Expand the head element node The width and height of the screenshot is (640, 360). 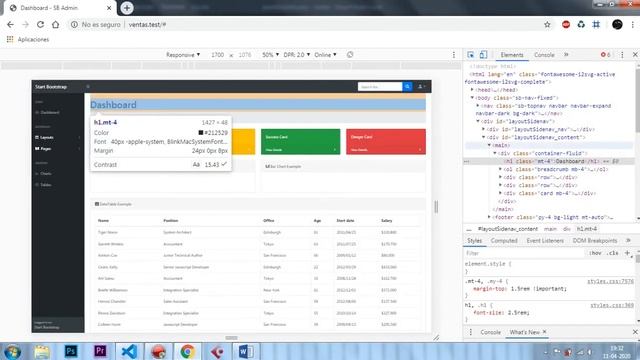point(472,90)
